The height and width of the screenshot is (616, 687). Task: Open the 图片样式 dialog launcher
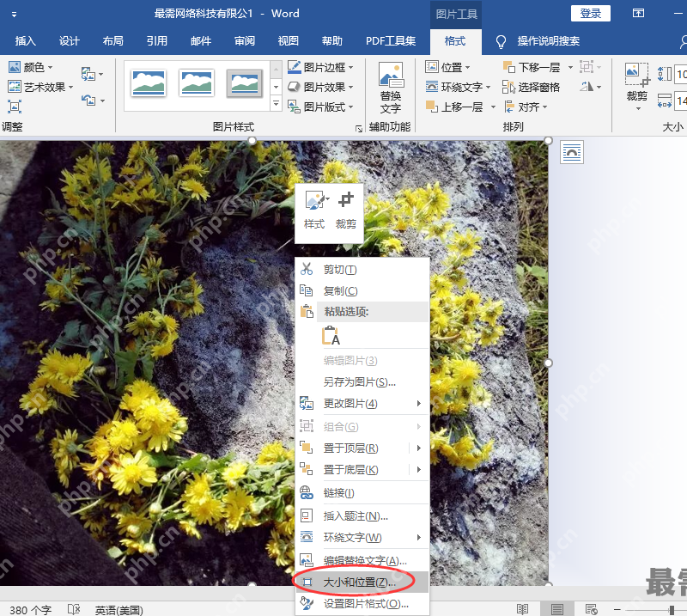(359, 129)
